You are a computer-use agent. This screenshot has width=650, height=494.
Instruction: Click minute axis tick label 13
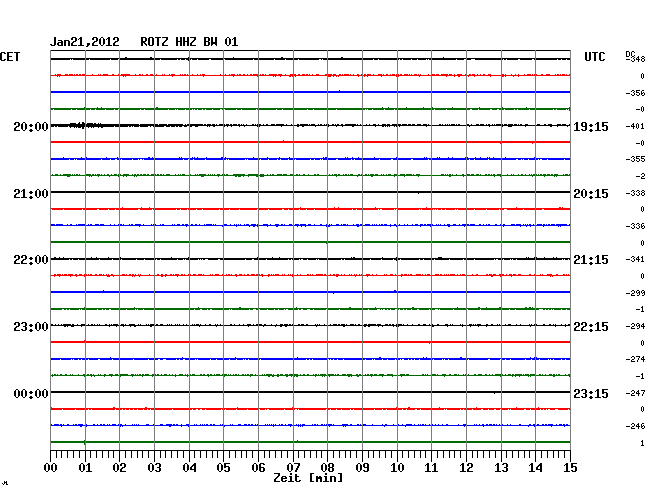click(501, 468)
